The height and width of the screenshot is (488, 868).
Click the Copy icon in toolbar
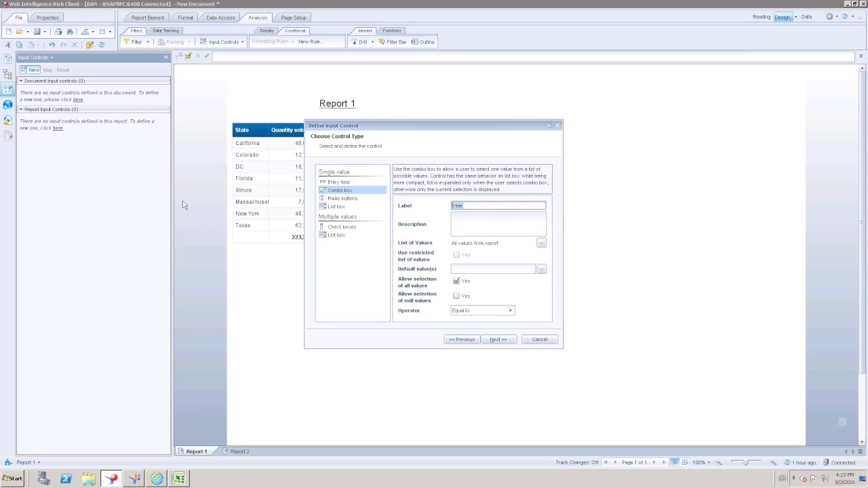coord(19,45)
